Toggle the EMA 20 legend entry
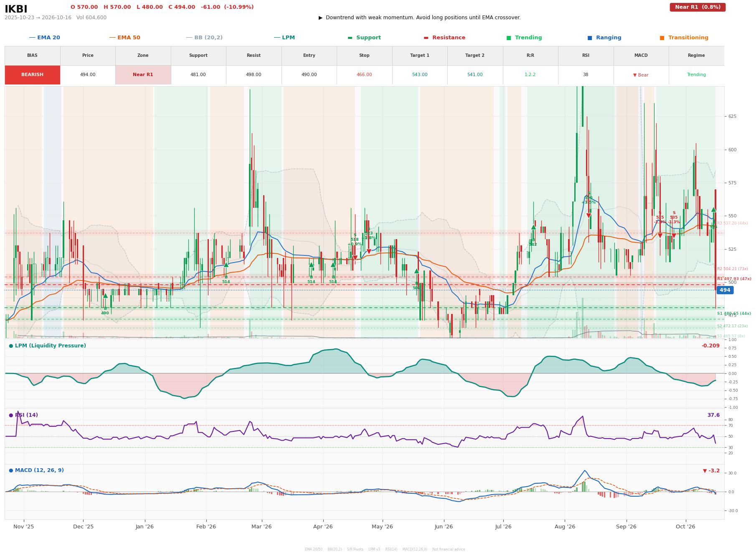The width and height of the screenshot is (756, 556). tap(44, 38)
